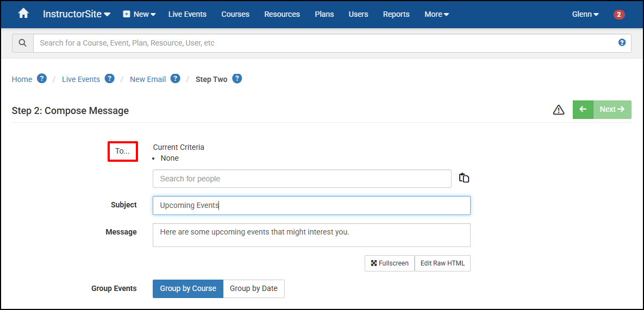
Task: Click the paste clipboard icon beside people search
Action: pyautogui.click(x=464, y=178)
